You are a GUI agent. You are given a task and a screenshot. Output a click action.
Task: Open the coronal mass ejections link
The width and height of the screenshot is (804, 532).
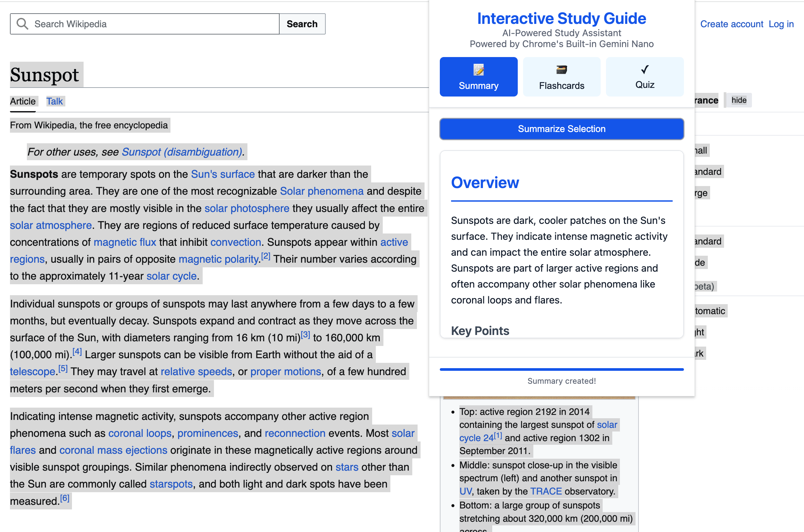(113, 450)
